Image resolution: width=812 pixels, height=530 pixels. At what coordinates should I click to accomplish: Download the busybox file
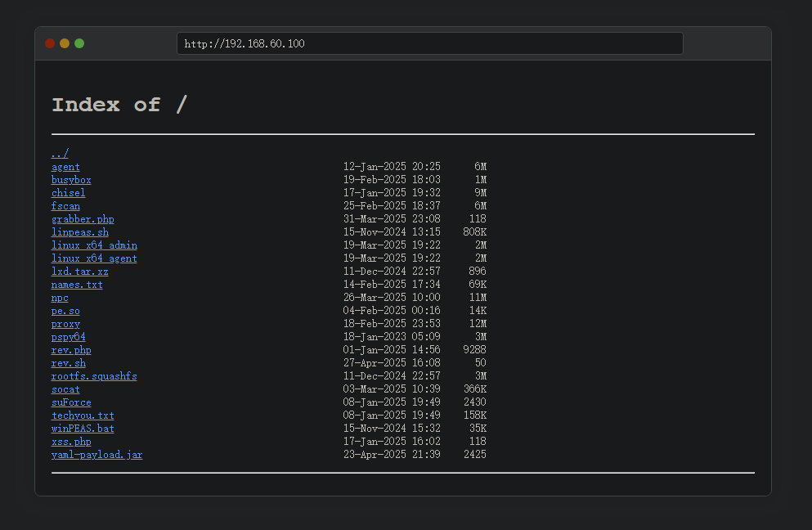pyautogui.click(x=71, y=180)
